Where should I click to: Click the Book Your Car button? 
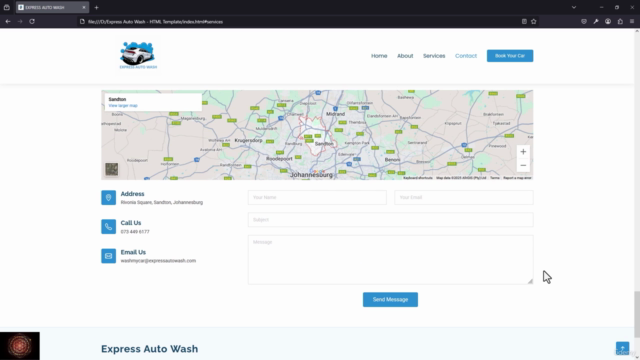(x=510, y=56)
